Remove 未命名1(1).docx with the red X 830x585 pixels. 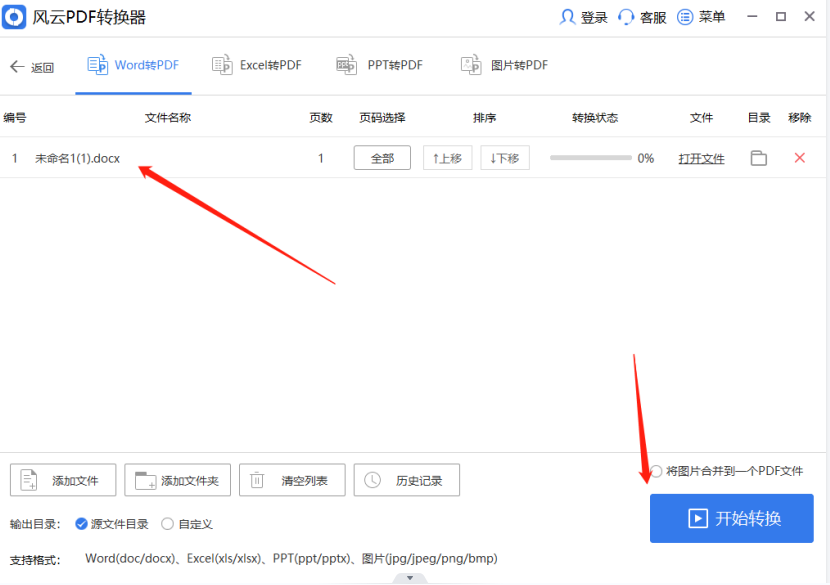pyautogui.click(x=799, y=158)
